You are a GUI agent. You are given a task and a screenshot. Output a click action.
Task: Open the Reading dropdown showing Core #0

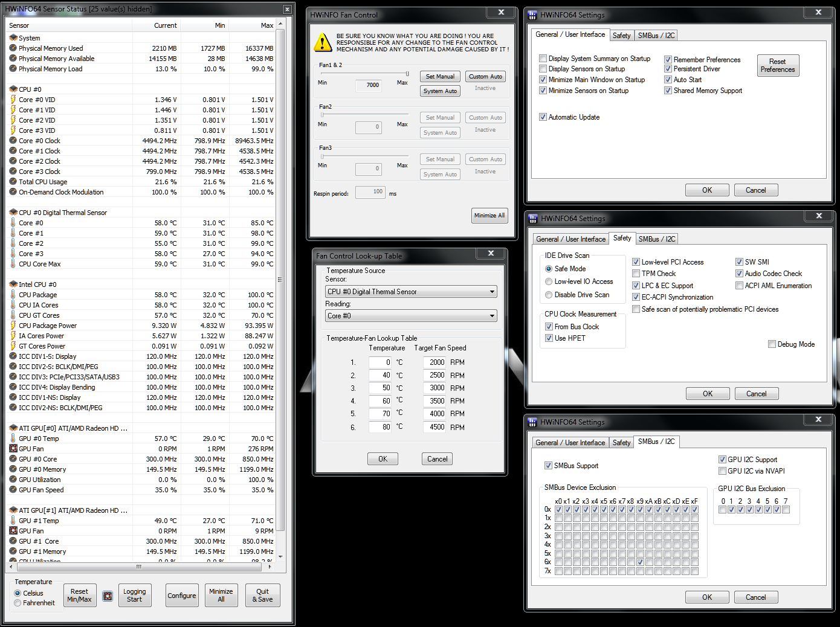(411, 316)
